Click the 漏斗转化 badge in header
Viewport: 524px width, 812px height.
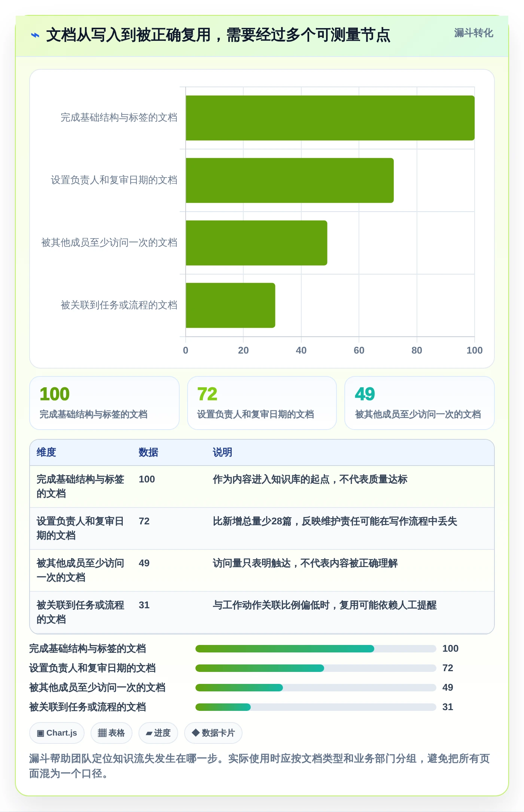tap(473, 33)
